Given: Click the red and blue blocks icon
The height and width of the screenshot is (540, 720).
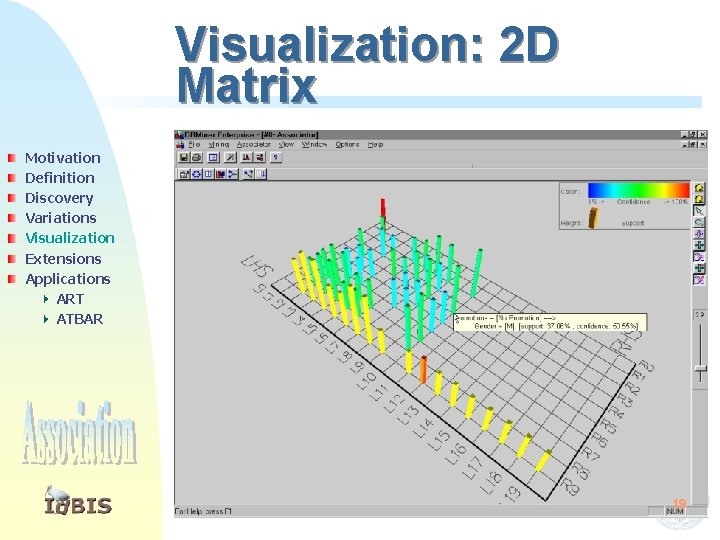Looking at the screenshot, I should coord(220,174).
